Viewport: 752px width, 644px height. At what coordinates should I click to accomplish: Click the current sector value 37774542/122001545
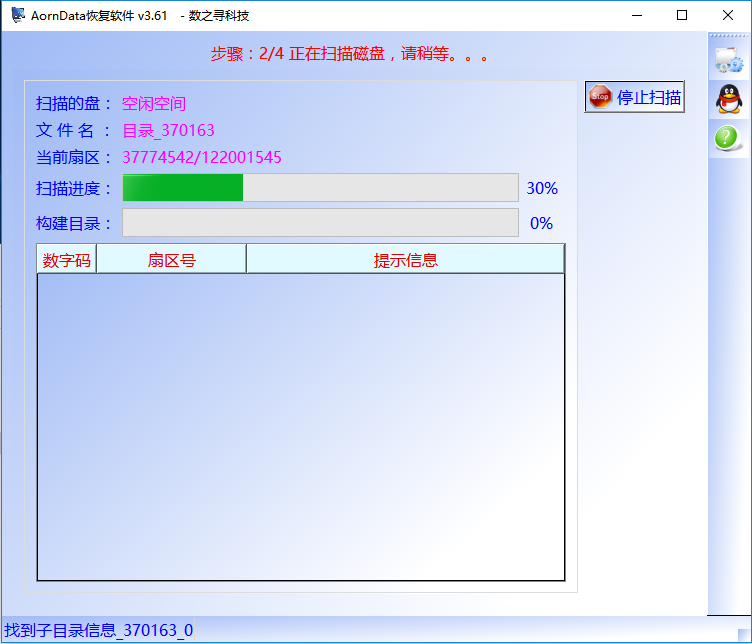coord(202,157)
